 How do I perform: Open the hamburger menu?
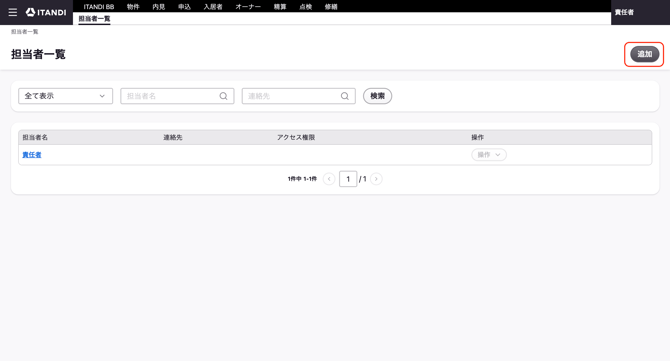13,12
